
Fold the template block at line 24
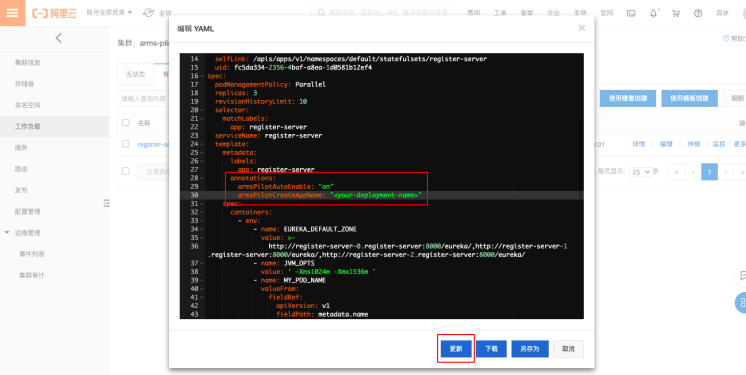[203, 144]
